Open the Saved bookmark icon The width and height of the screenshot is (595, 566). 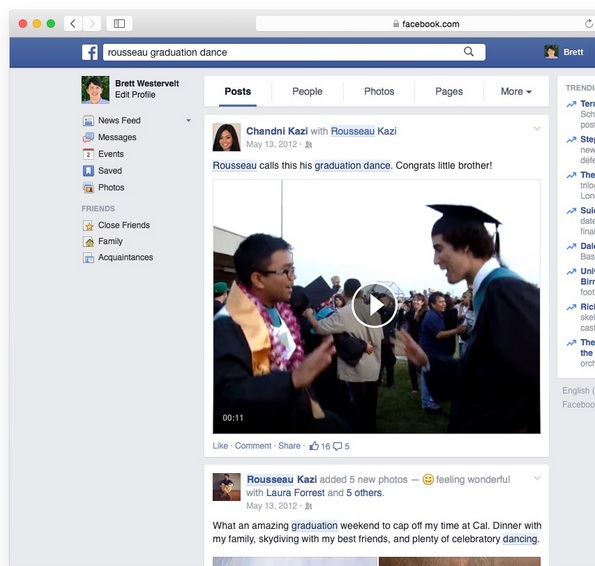pos(88,171)
